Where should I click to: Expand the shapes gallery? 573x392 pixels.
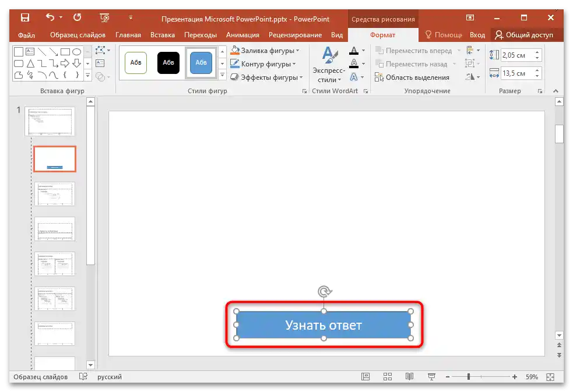(87, 76)
